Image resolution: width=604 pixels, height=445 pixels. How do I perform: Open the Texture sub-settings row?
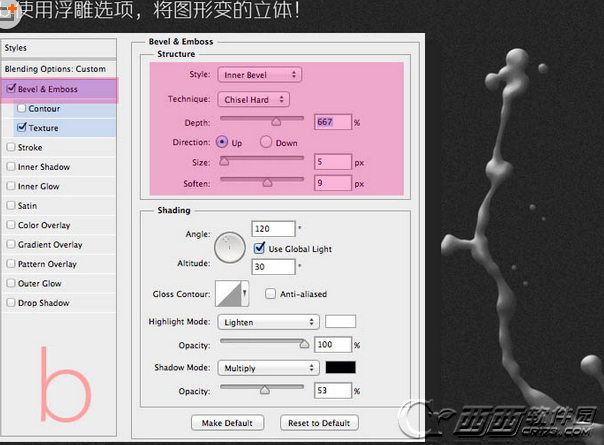pos(65,128)
